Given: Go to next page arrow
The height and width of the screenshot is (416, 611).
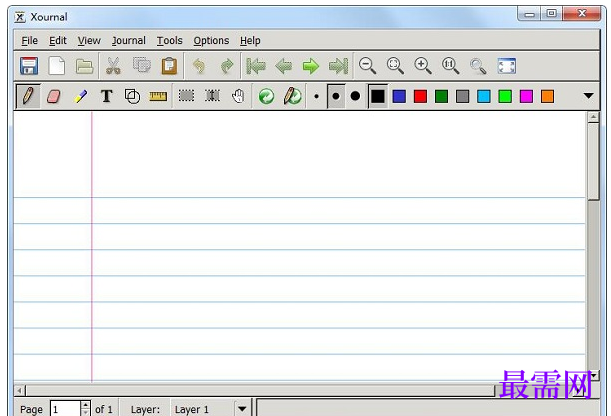Looking at the screenshot, I should click(x=311, y=66).
